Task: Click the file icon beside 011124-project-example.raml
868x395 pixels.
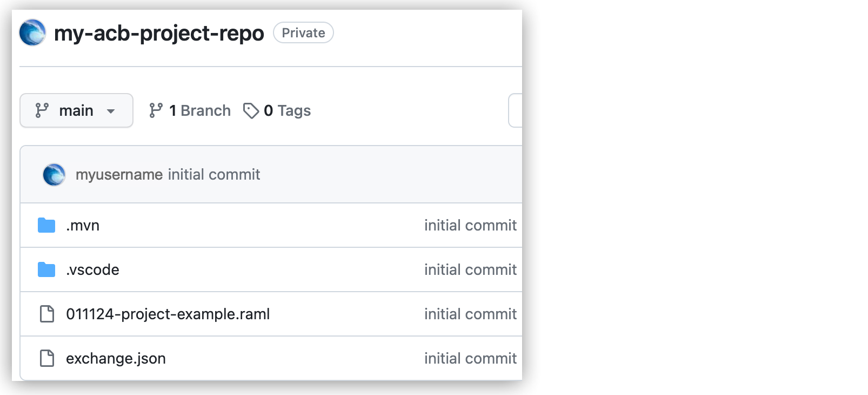Action: coord(47,314)
